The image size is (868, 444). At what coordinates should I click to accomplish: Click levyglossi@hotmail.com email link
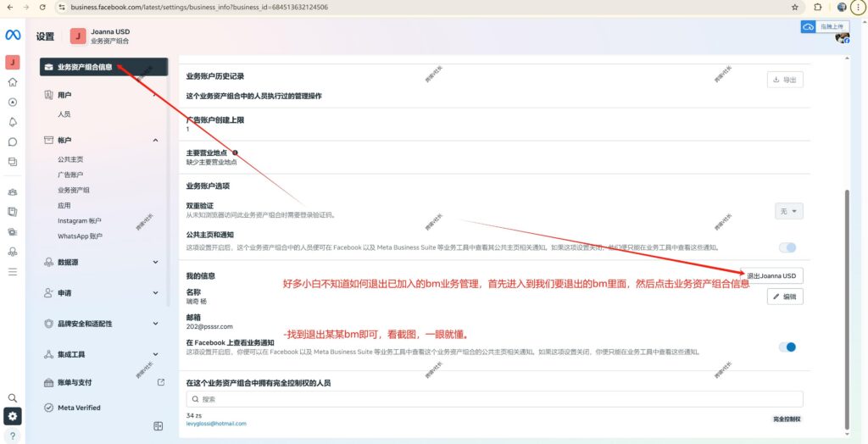click(216, 424)
